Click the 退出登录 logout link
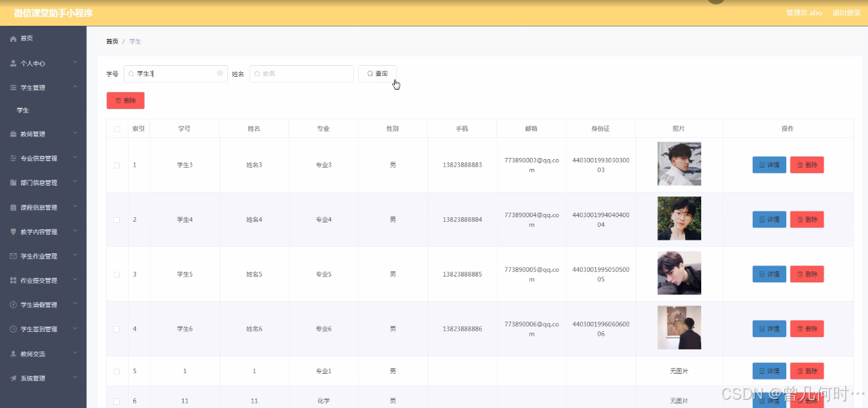Image resolution: width=868 pixels, height=408 pixels. (x=846, y=13)
